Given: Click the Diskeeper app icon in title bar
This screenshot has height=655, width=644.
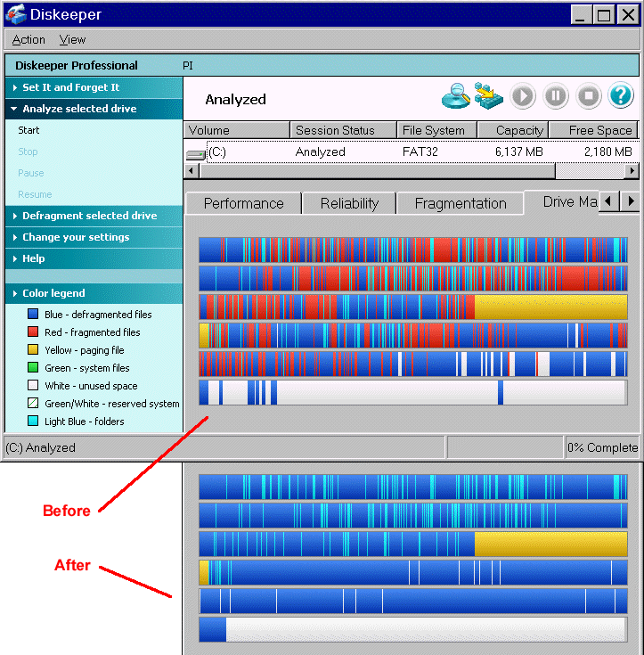Looking at the screenshot, I should pos(15,13).
